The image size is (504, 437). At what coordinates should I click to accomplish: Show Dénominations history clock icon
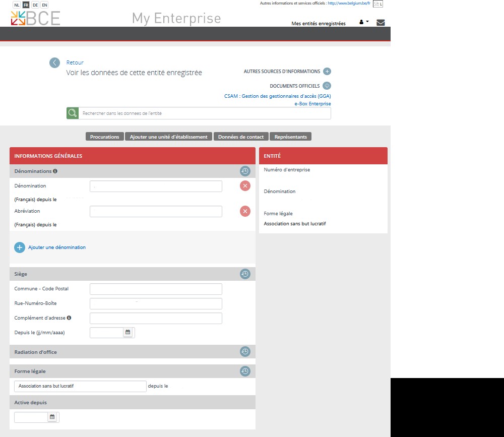245,171
